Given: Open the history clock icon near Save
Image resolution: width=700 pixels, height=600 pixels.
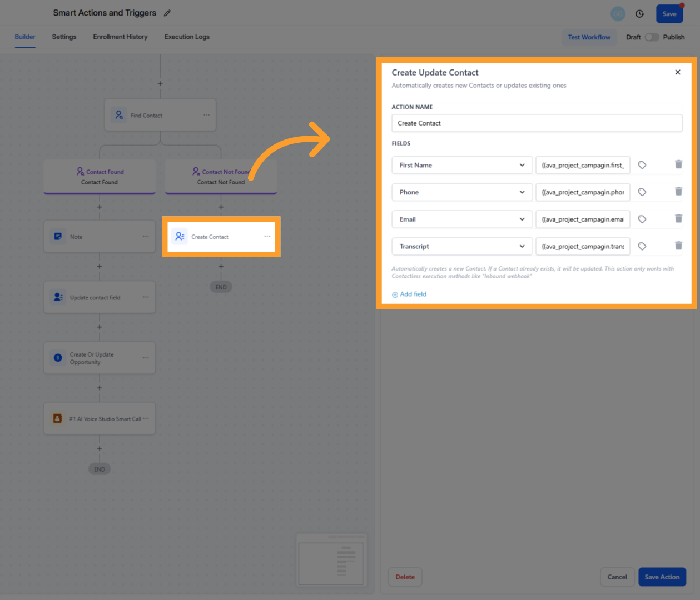Looking at the screenshot, I should coord(639,13).
